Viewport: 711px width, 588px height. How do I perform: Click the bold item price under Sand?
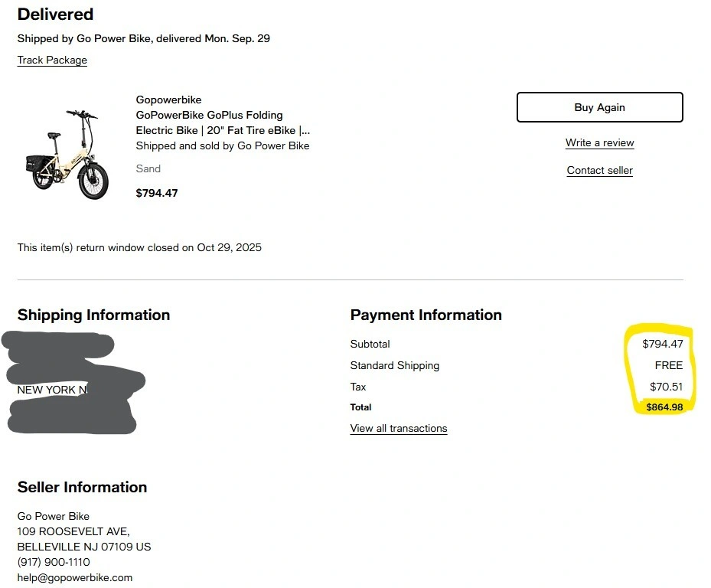coord(157,193)
